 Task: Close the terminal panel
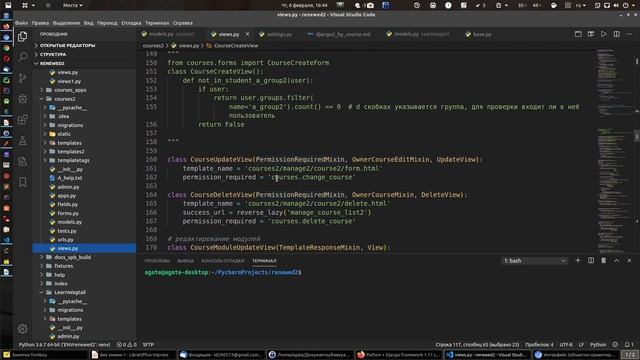point(629,260)
